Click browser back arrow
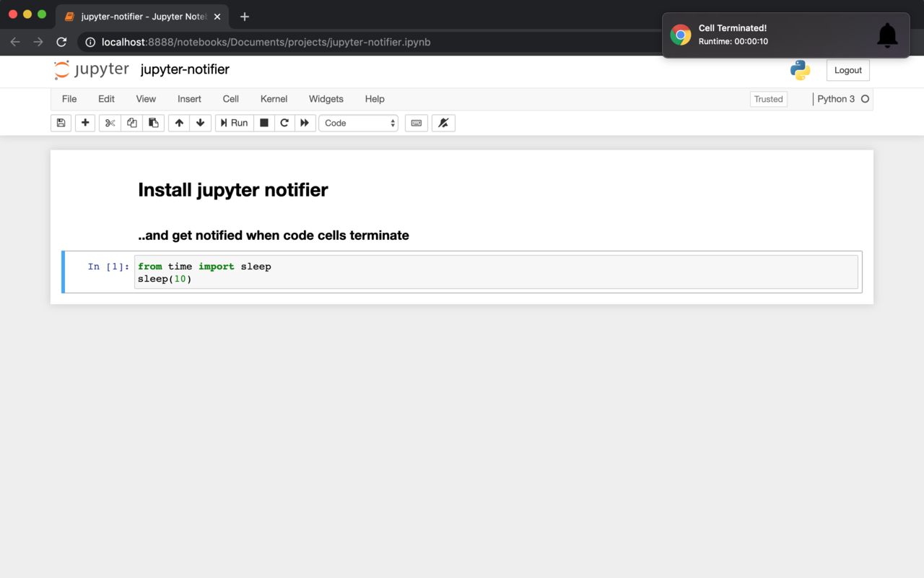 (x=15, y=42)
